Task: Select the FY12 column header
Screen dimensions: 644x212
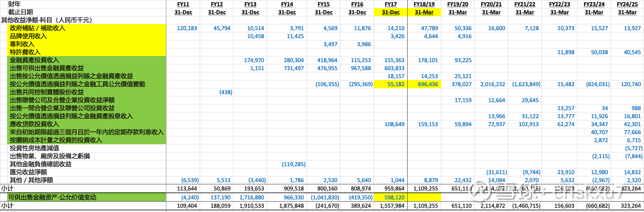Action: click(x=217, y=4)
